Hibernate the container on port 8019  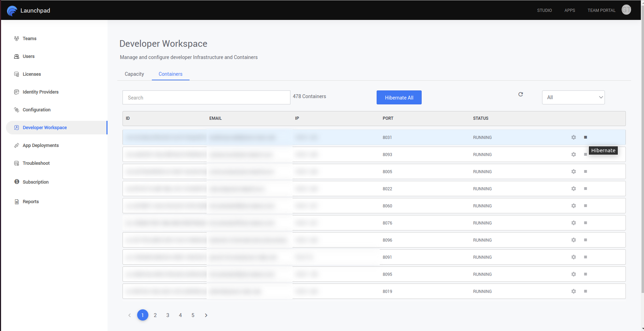pyautogui.click(x=585, y=292)
